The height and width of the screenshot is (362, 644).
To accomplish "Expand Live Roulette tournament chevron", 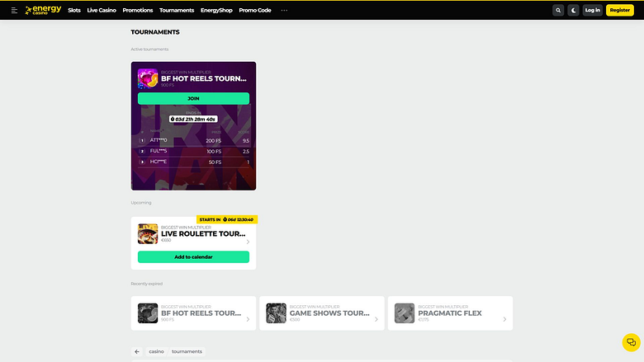I will tap(248, 242).
